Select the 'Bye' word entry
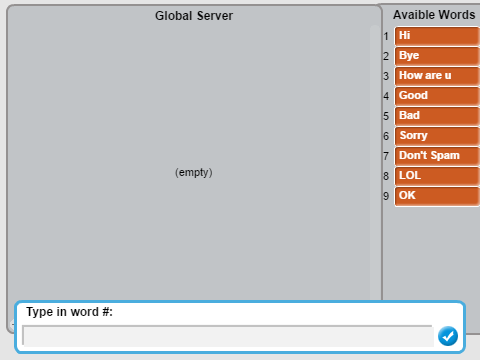 click(x=437, y=56)
